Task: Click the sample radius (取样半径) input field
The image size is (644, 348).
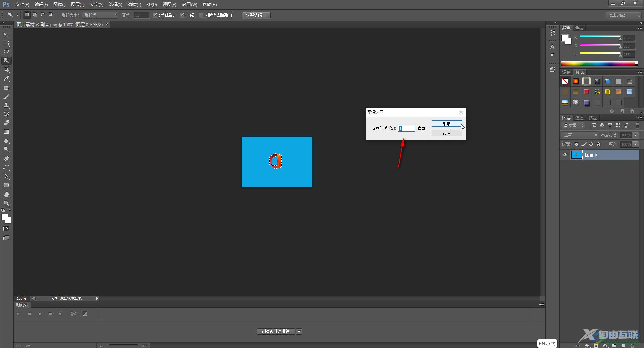Action: click(x=407, y=128)
